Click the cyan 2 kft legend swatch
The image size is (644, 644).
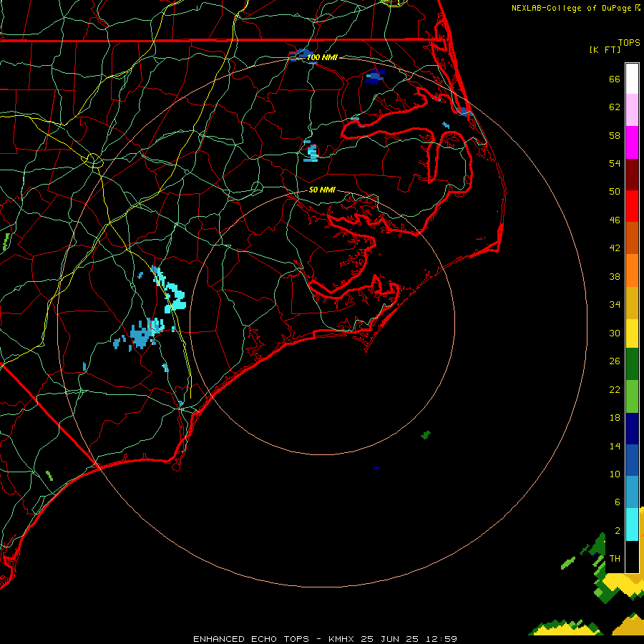(x=632, y=525)
